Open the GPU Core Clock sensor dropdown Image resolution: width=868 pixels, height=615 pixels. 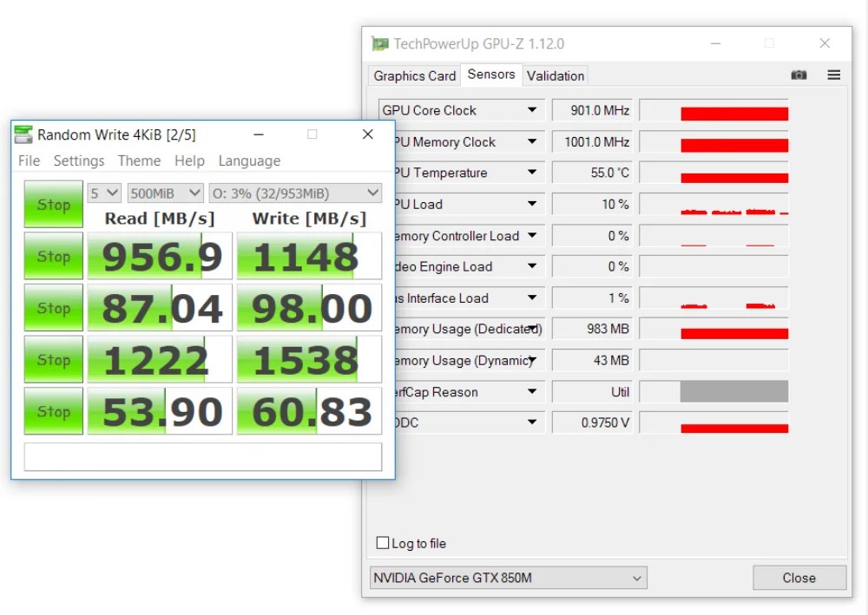531,110
